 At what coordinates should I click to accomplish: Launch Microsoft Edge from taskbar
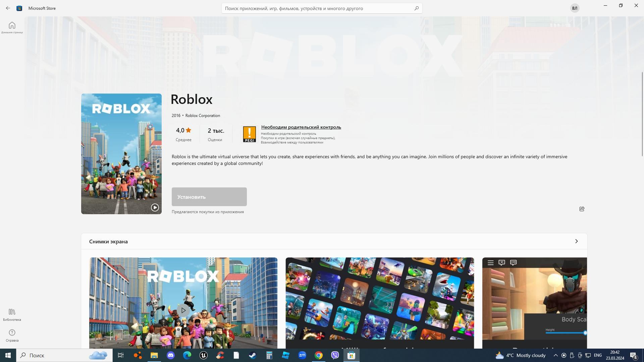[187, 355]
